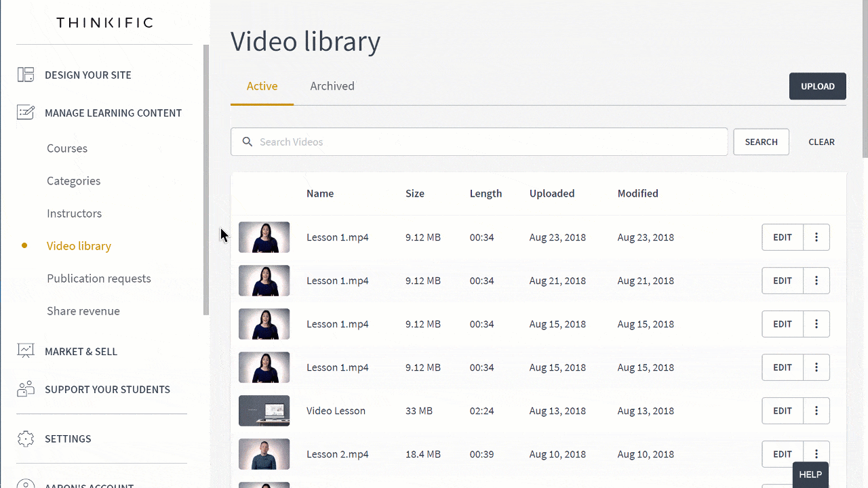Open more options for Aug 23 Lesson 1.mp4
This screenshot has width=868, height=488.
tap(816, 237)
